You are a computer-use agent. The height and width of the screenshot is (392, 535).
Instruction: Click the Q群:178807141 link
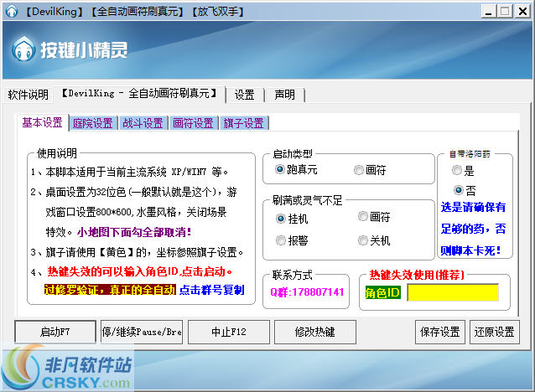[x=307, y=292]
